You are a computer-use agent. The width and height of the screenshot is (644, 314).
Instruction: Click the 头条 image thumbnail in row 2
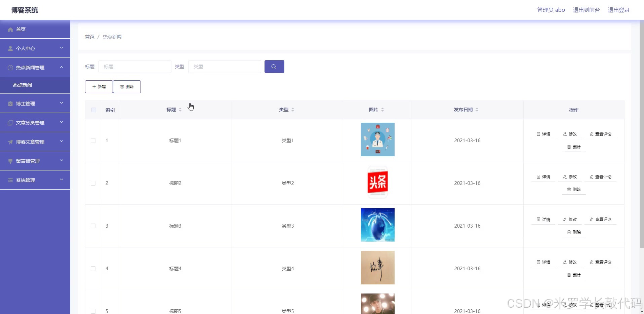377,183
